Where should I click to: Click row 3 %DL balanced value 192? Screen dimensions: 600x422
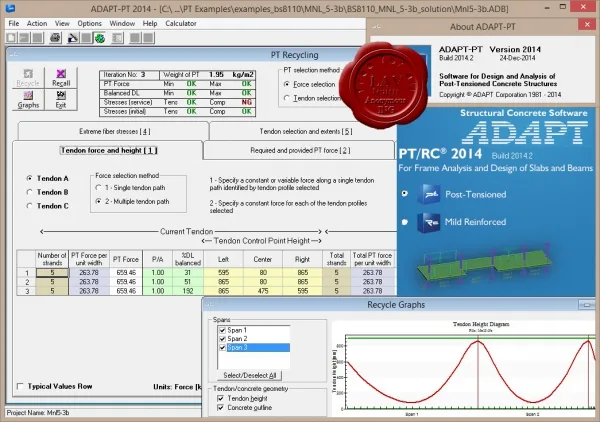188,291
